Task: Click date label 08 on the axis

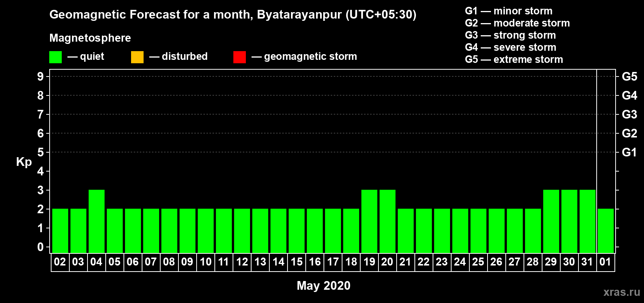Action: (x=169, y=262)
